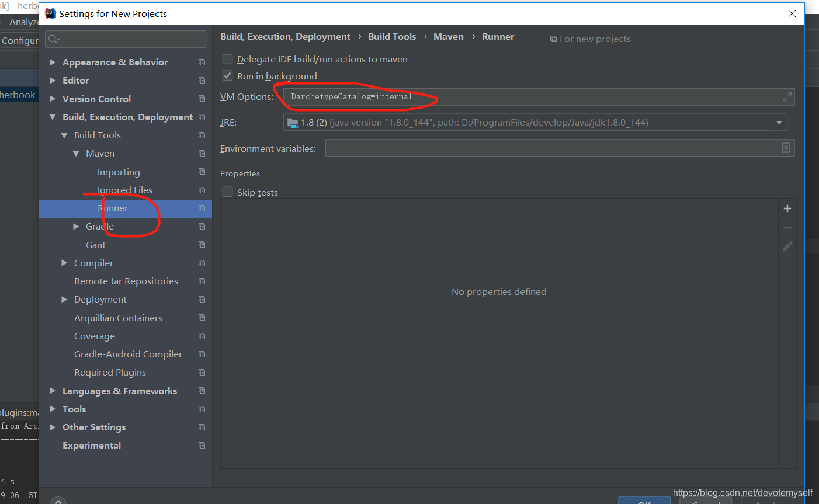Expand Other Settings arrow
819x504 pixels.
pos(53,427)
